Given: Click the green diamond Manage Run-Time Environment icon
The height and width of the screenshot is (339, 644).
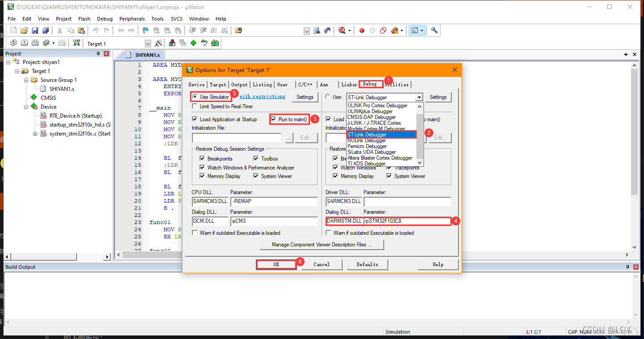Looking at the screenshot, I should (193, 43).
